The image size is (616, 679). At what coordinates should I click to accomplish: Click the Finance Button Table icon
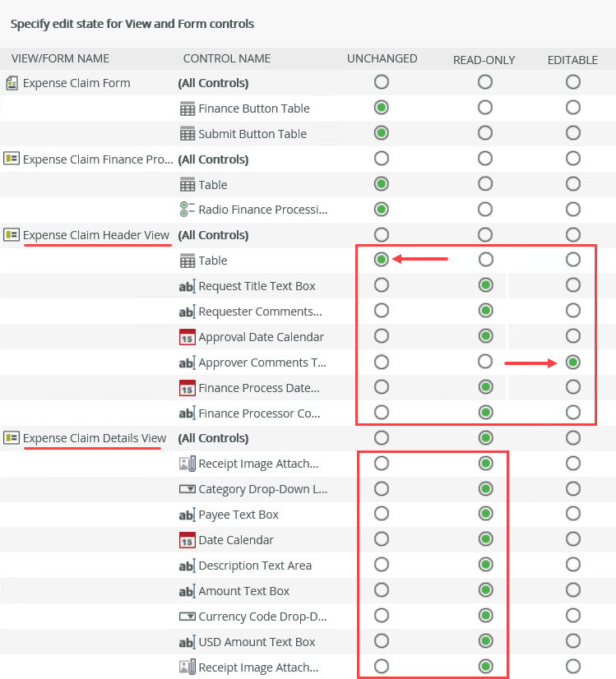[x=187, y=109]
